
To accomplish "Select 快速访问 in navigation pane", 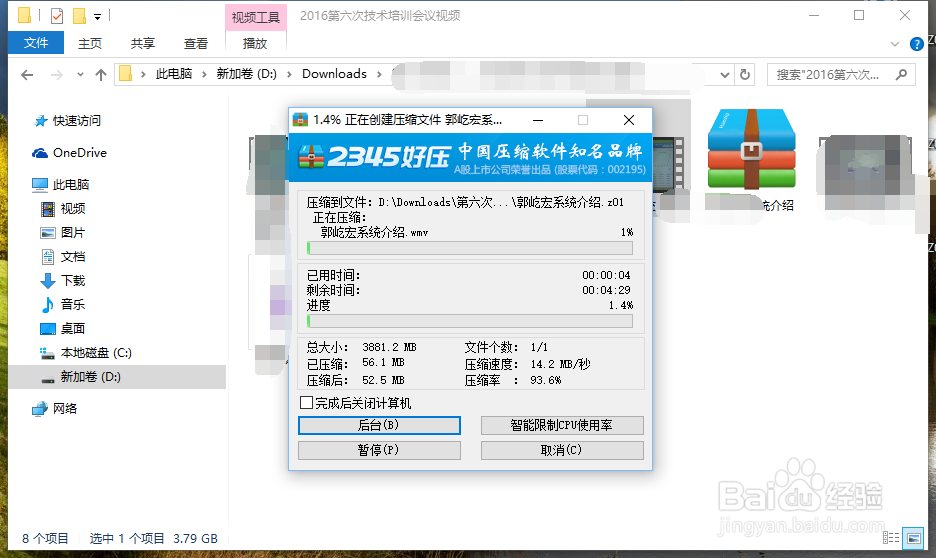I will (76, 121).
